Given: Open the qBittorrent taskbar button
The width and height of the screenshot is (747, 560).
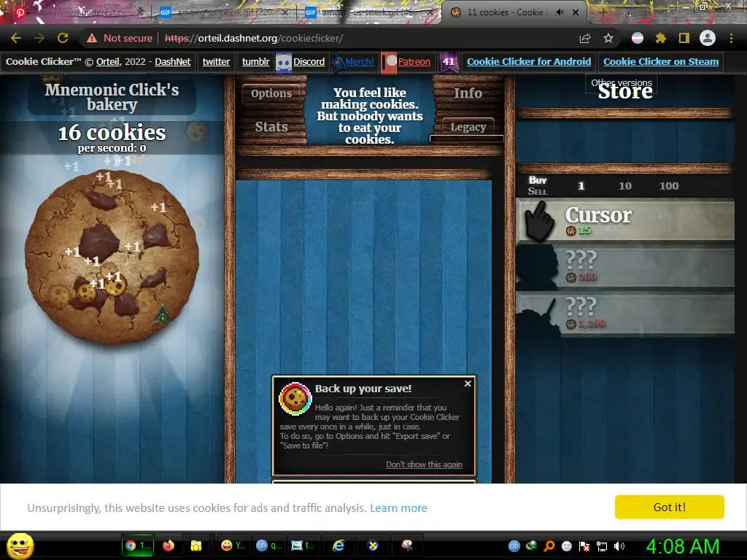Looking at the screenshot, I should [269, 545].
